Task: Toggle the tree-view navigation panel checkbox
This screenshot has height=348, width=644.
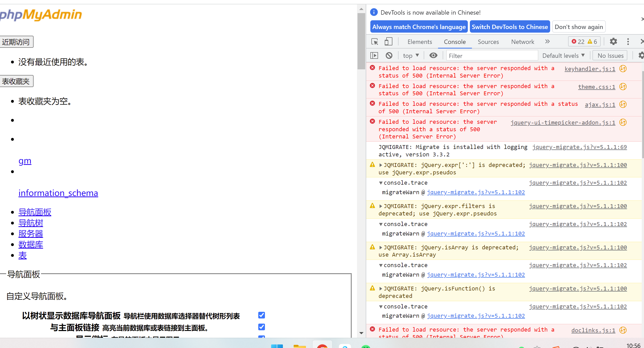Action: [261, 315]
